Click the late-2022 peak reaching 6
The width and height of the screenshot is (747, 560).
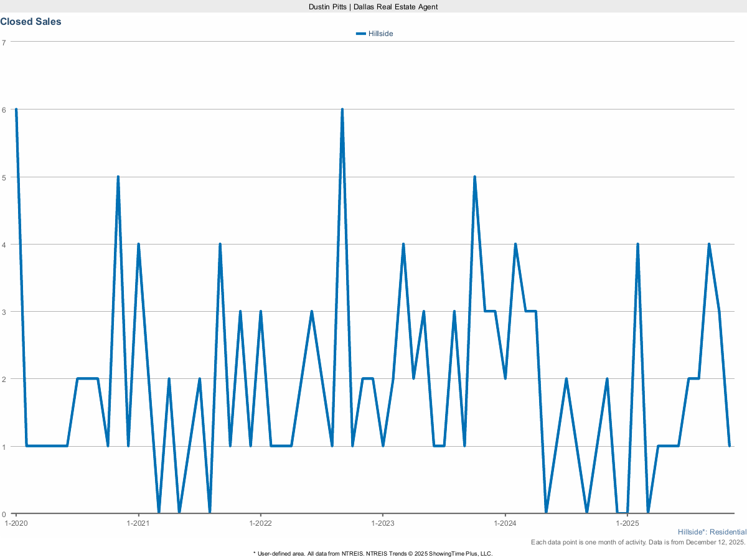[342, 110]
